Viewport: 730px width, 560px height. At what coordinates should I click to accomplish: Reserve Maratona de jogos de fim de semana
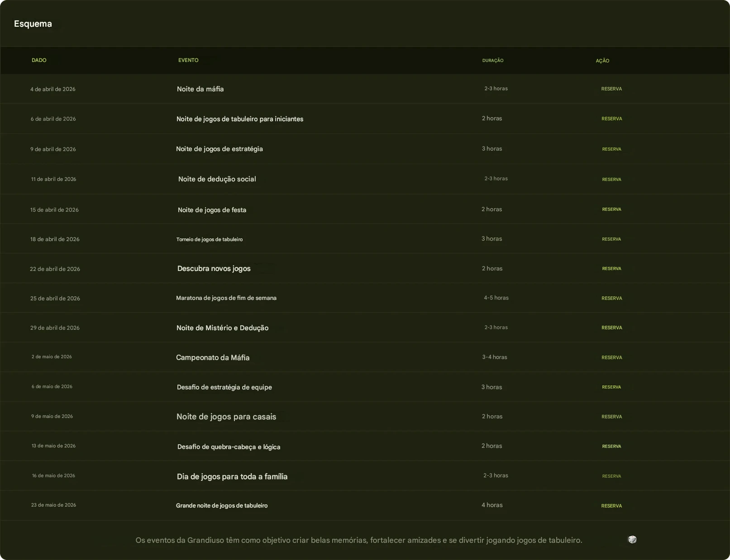click(612, 299)
